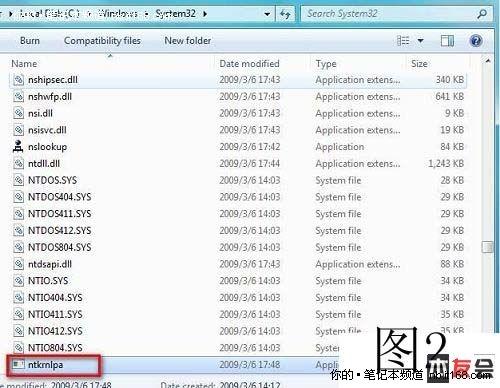Select the NTDOS412.SYS file name
The width and height of the screenshot is (500, 388).
tap(60, 231)
